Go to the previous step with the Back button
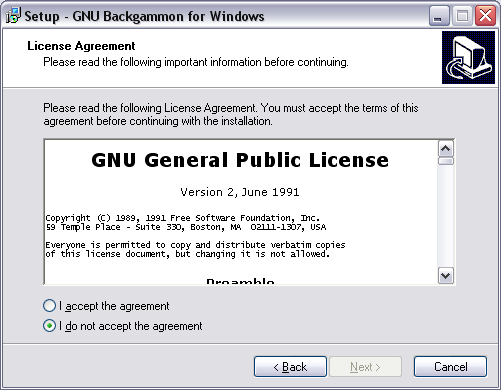501x390 pixels. pos(290,367)
